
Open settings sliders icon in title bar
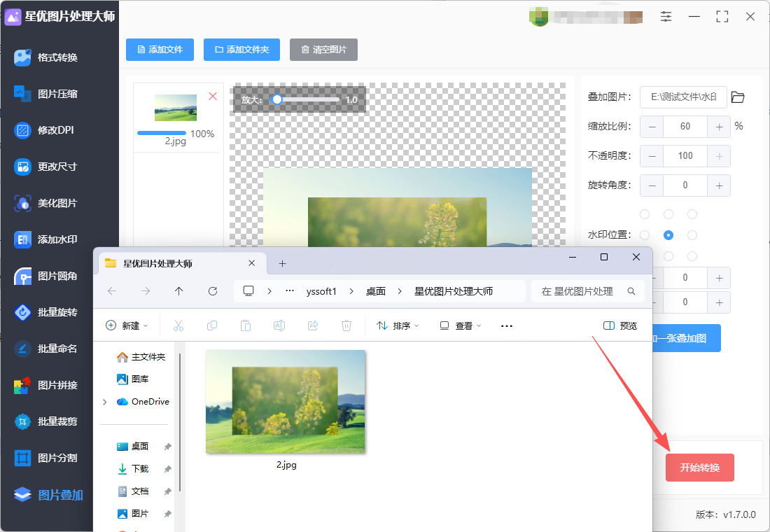666,17
